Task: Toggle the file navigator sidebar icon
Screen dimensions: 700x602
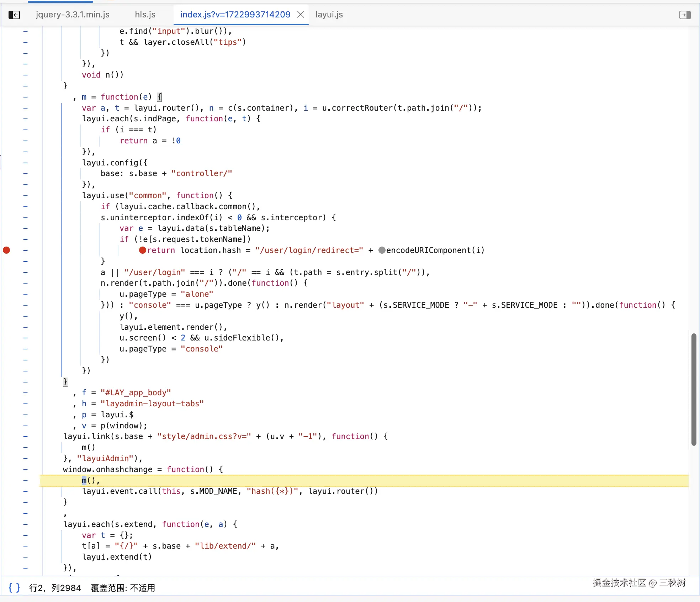Action: click(x=14, y=15)
